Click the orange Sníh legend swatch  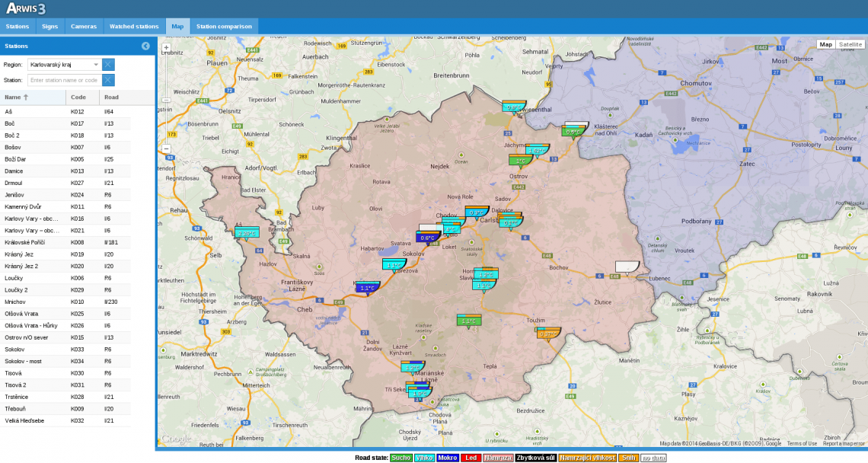[x=629, y=458]
